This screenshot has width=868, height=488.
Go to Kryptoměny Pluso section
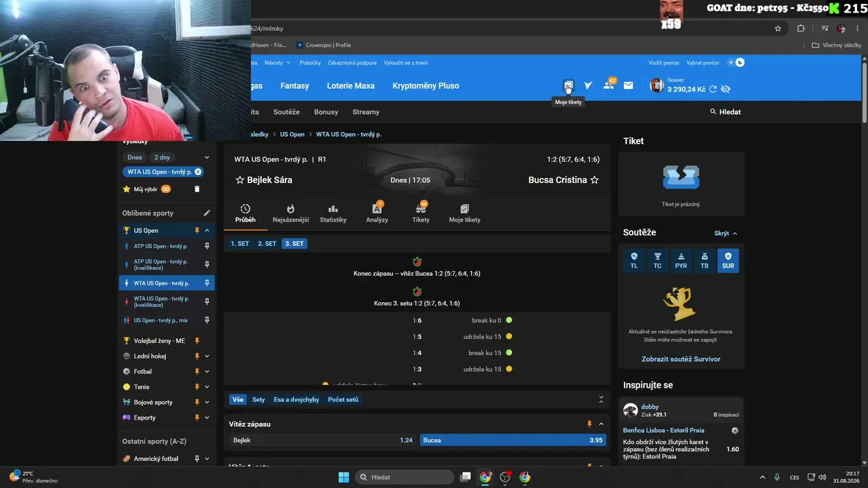pyautogui.click(x=426, y=86)
